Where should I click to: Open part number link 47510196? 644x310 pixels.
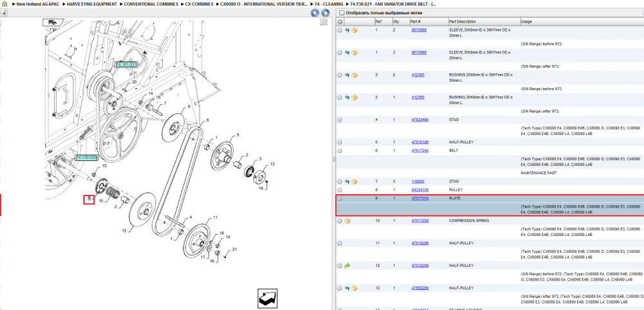pyautogui.click(x=420, y=142)
